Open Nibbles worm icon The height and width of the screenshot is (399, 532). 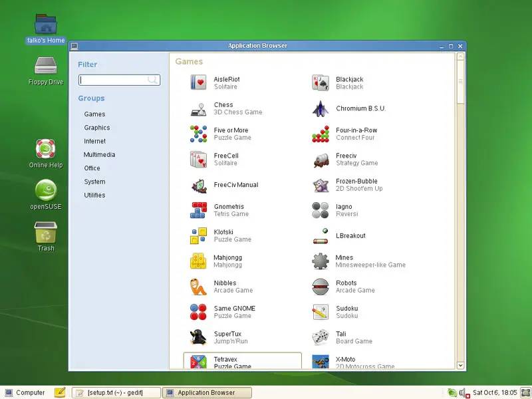198,287
